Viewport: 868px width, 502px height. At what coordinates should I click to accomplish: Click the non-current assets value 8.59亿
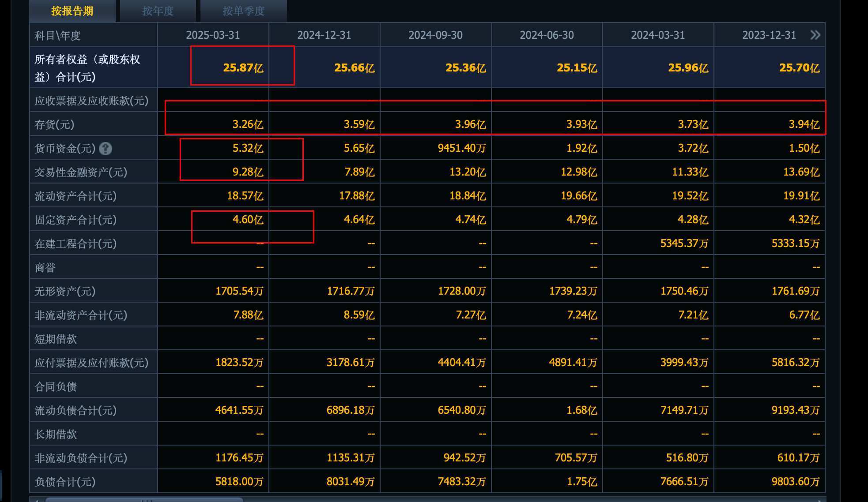pos(359,315)
